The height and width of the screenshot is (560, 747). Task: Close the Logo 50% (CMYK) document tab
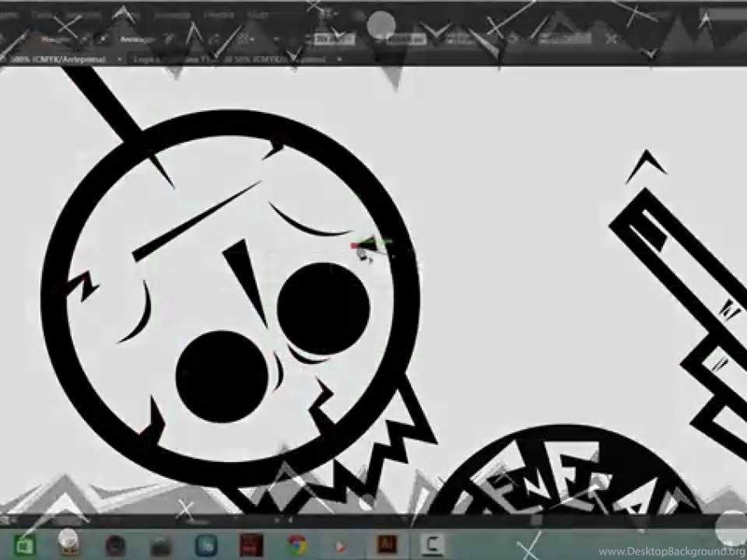339,60
